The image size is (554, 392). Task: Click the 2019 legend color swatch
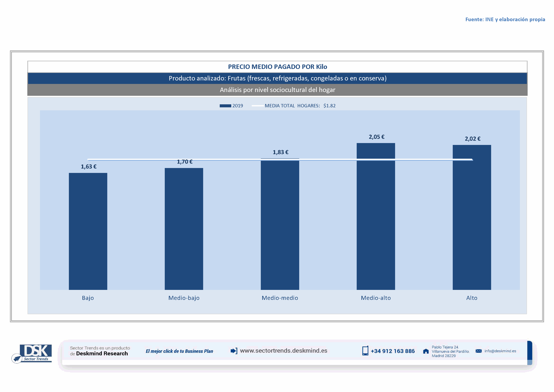225,106
